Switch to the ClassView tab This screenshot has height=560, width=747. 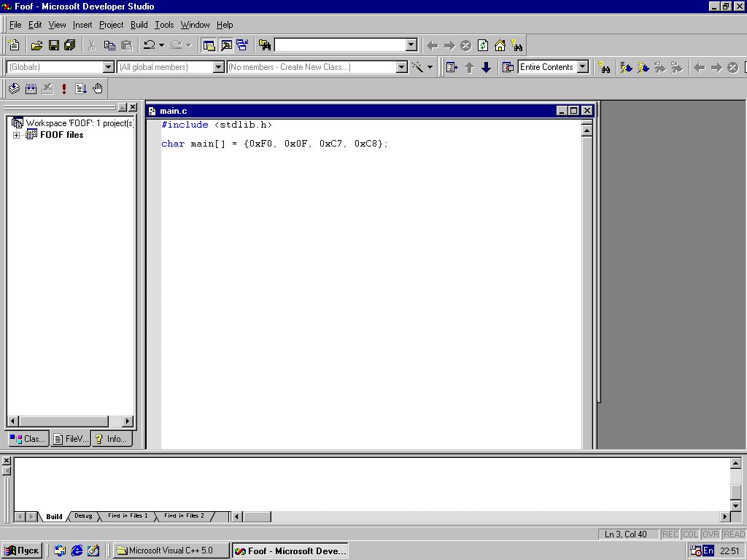tap(28, 439)
